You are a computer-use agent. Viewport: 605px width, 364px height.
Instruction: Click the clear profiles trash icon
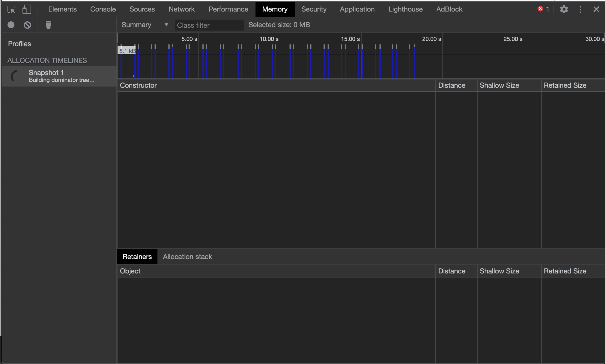pos(48,25)
